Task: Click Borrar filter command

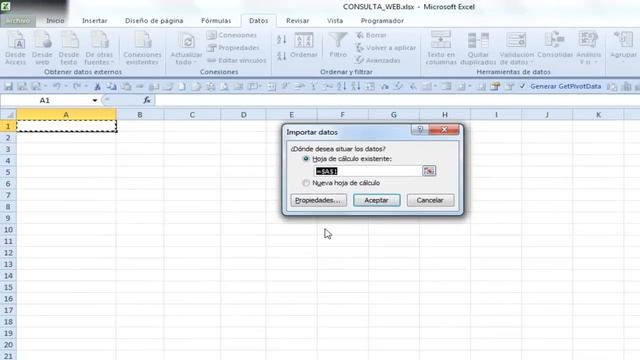Action: tap(371, 35)
